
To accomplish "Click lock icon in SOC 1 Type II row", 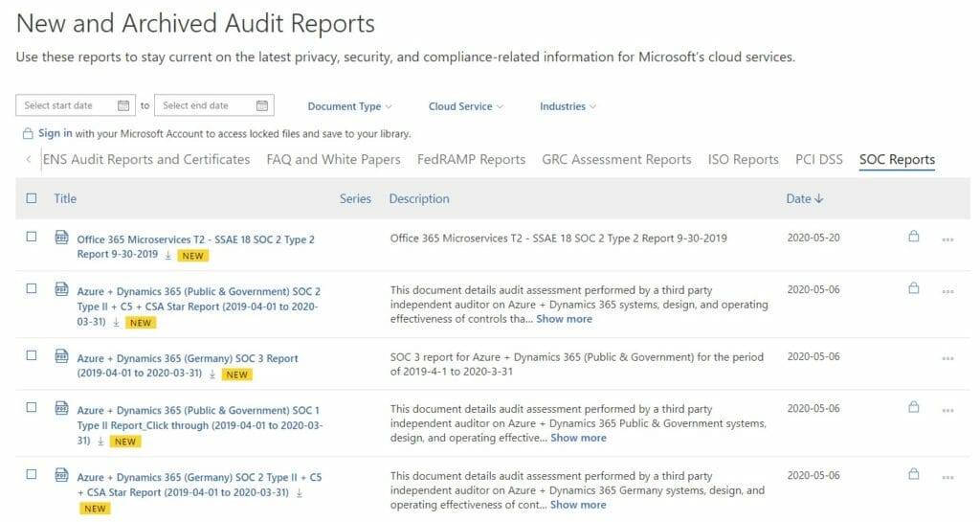I will coord(914,407).
